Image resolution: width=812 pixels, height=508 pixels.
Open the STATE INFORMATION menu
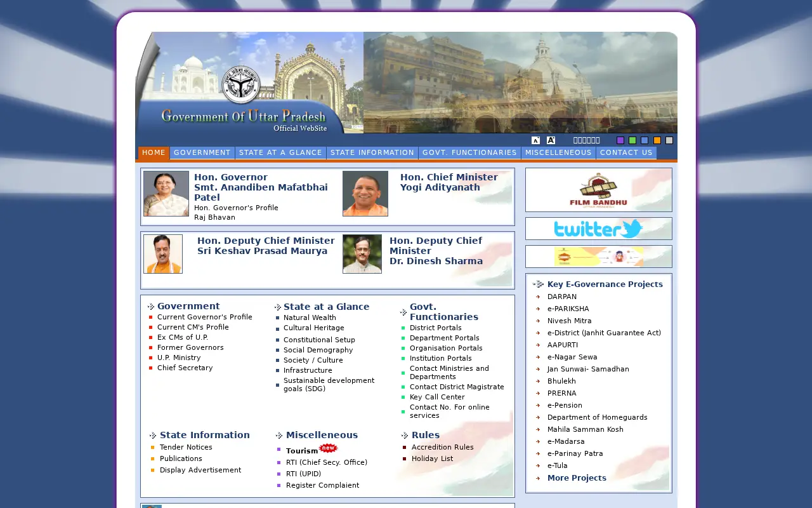(x=372, y=153)
